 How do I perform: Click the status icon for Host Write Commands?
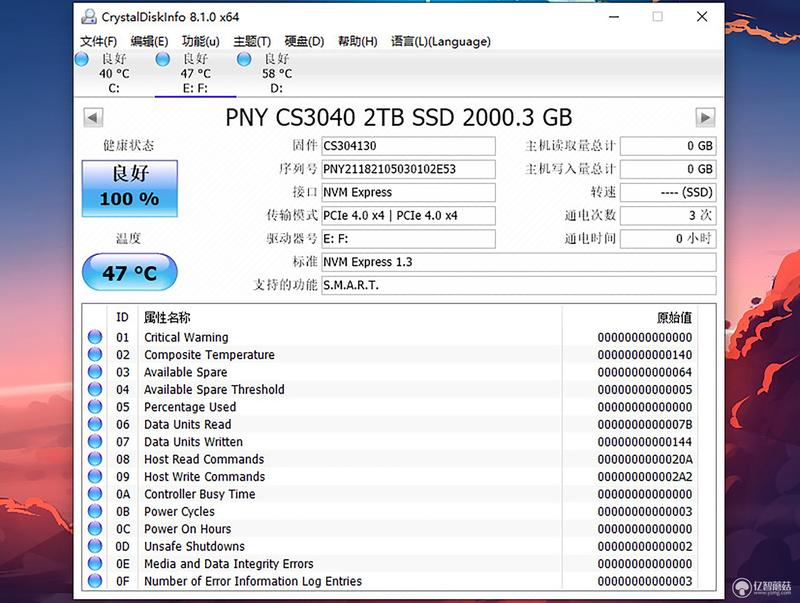95,476
